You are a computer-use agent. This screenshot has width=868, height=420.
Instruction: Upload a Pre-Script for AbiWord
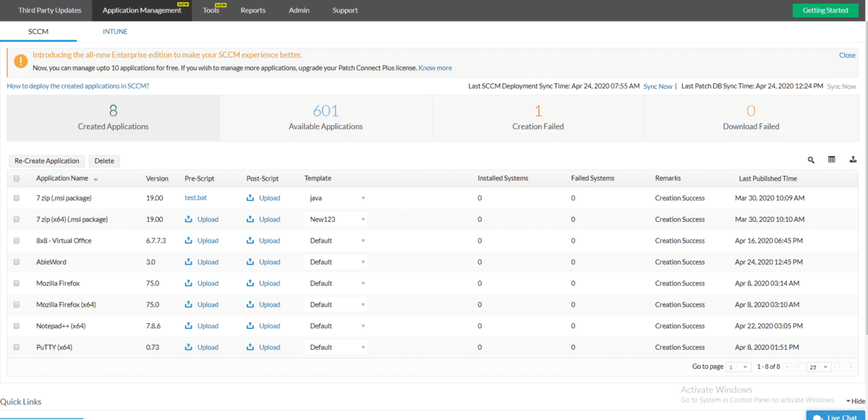[x=202, y=262]
